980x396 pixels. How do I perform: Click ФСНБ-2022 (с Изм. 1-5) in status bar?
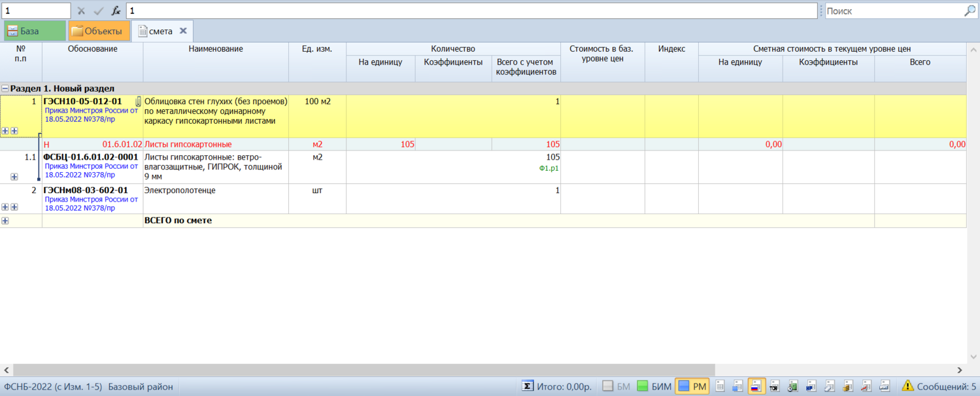tap(53, 386)
